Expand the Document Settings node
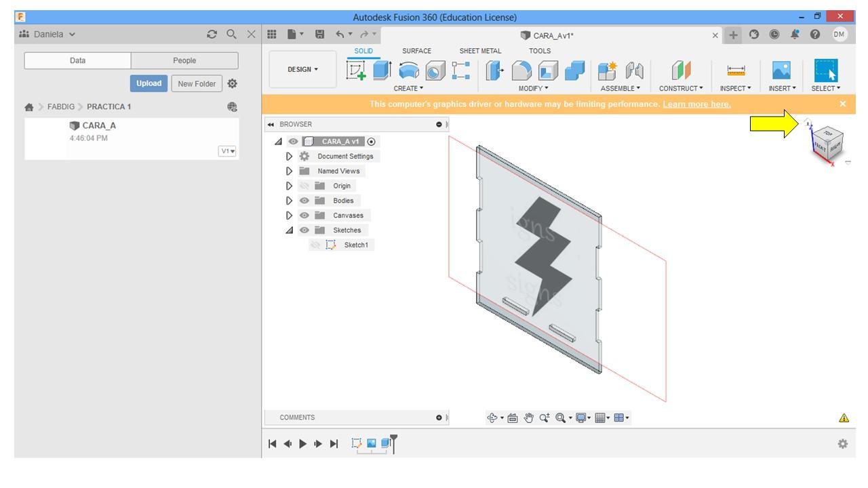 290,157
